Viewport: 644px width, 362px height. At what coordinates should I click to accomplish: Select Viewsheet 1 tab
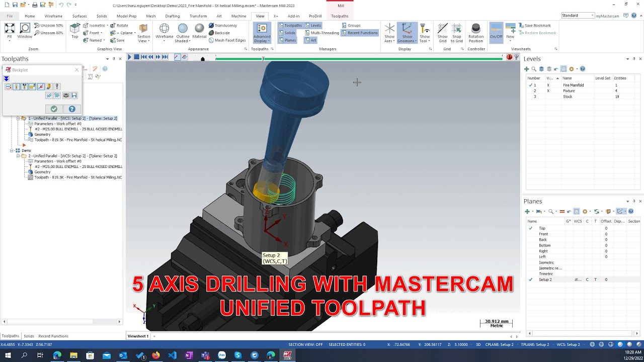click(x=138, y=336)
